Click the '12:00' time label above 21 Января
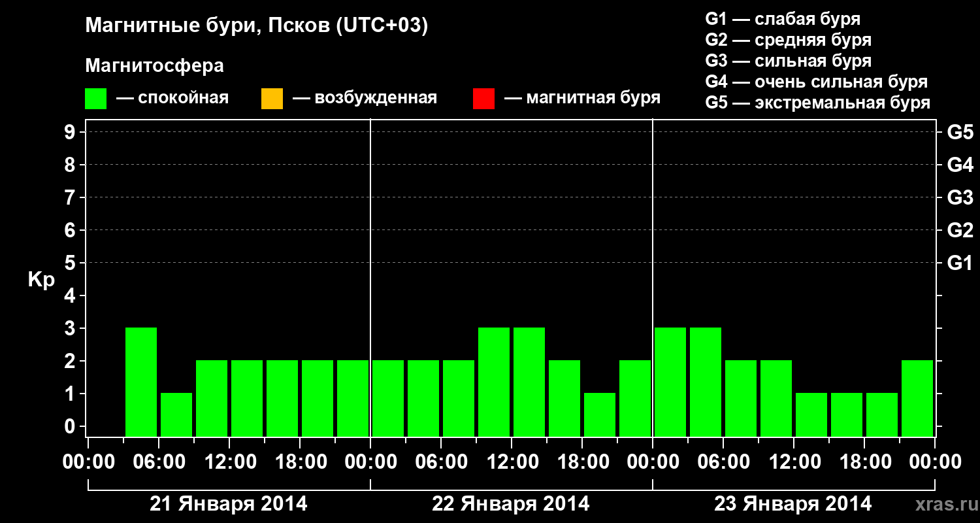Screen dimensions: 980x523 229,462
